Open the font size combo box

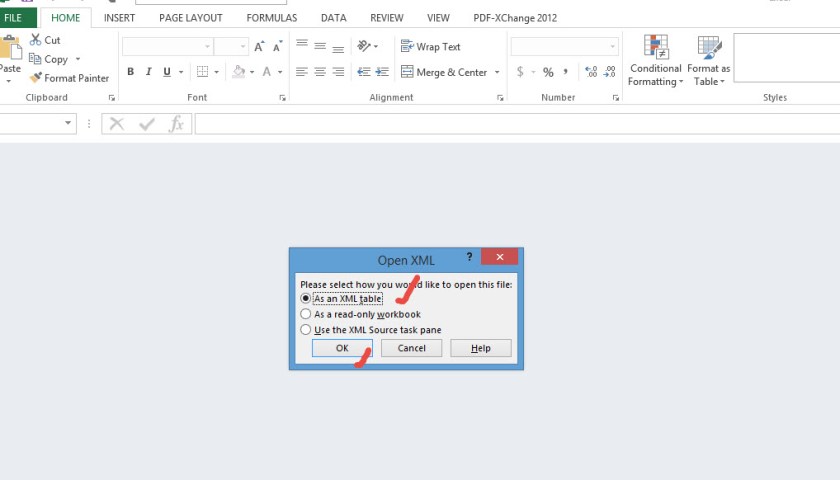coord(231,47)
